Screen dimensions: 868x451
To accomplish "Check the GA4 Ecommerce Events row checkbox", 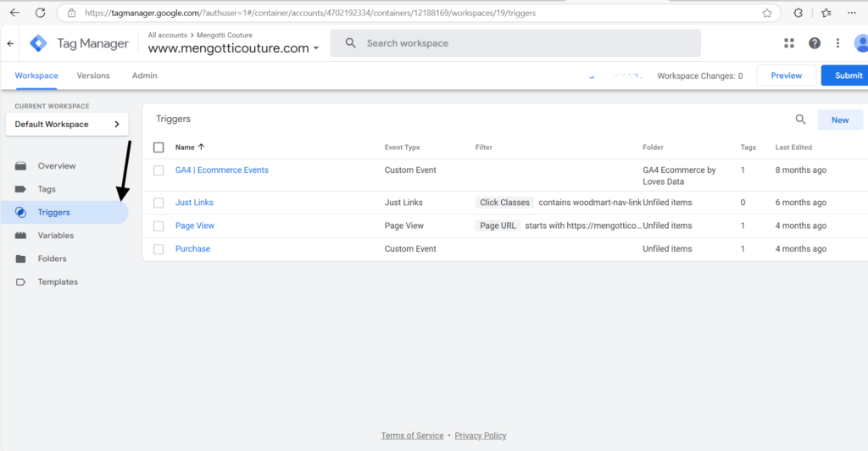I will coord(159,170).
